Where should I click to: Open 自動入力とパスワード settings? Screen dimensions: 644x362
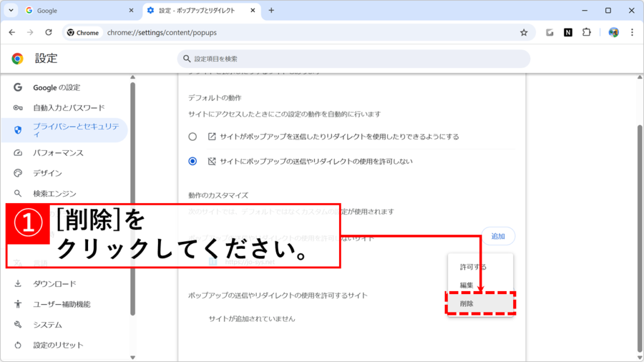69,107
